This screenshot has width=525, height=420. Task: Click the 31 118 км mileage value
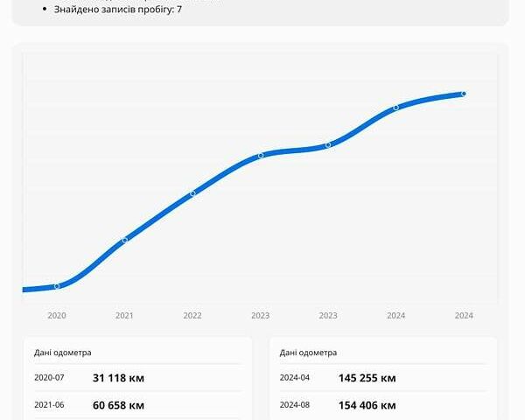pos(118,378)
